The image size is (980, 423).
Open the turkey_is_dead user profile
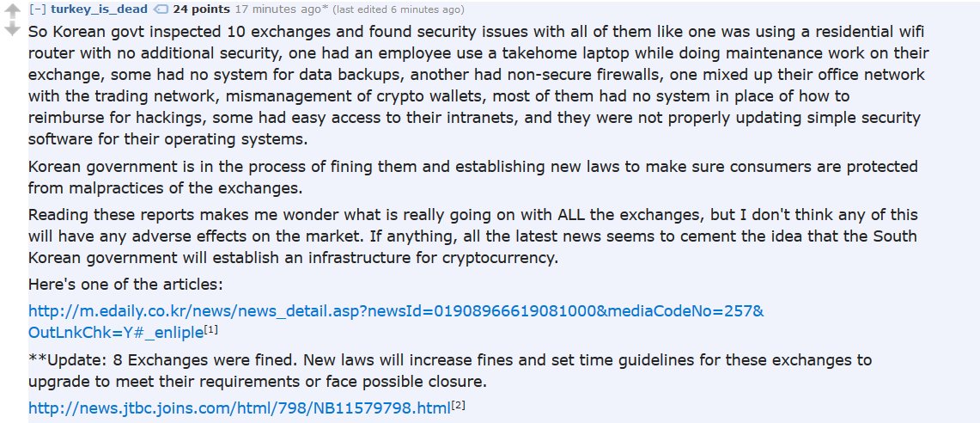click(x=100, y=9)
